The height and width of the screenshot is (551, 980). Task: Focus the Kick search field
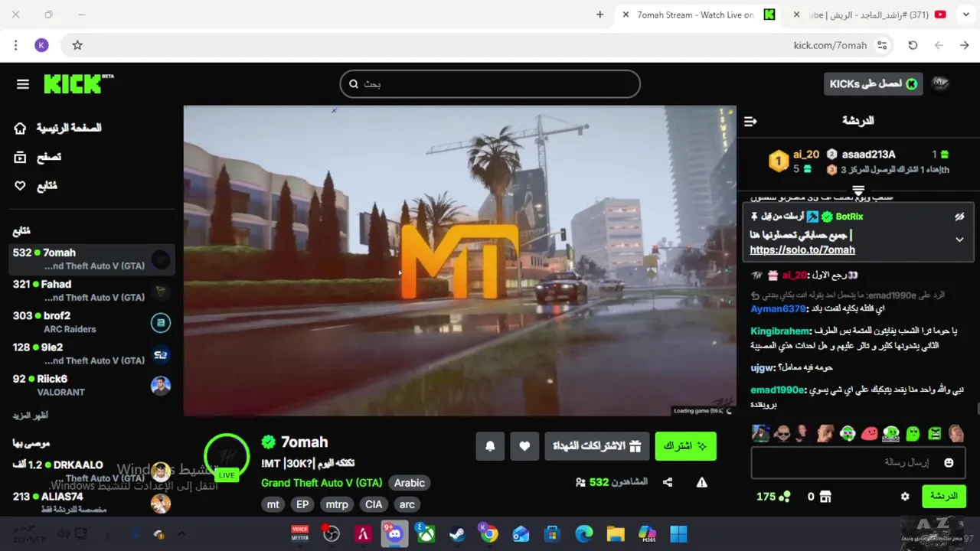coord(490,84)
